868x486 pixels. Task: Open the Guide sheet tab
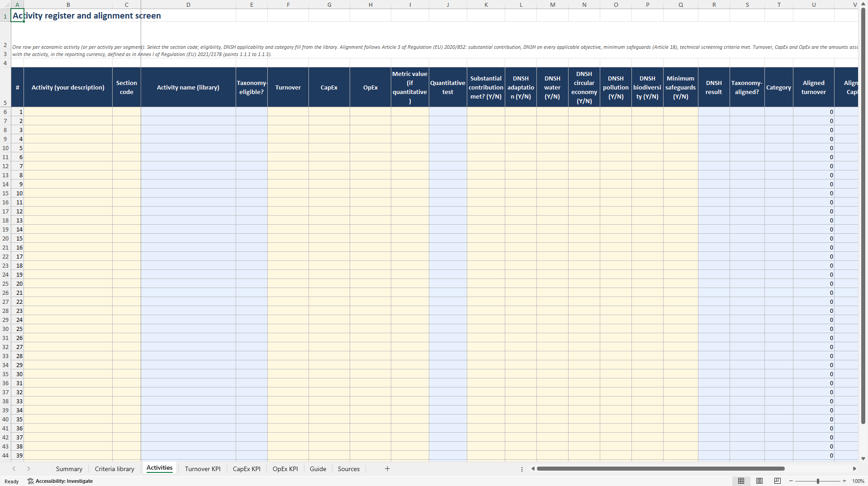318,469
